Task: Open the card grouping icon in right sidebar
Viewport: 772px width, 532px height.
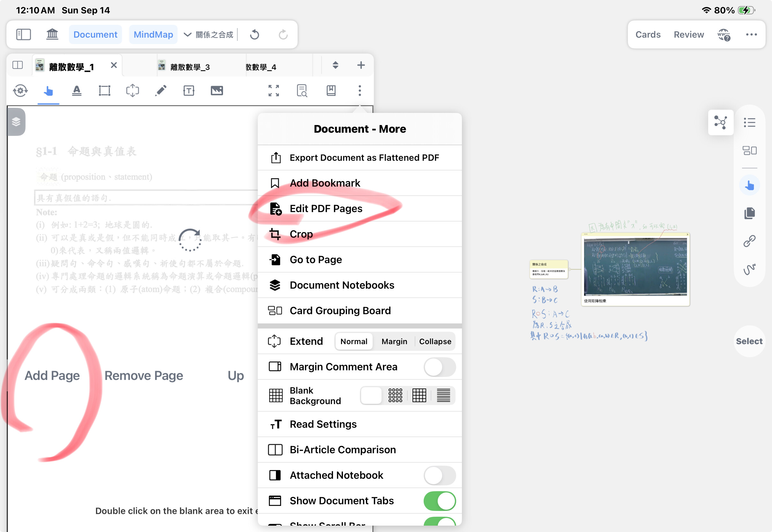Action: 750,151
